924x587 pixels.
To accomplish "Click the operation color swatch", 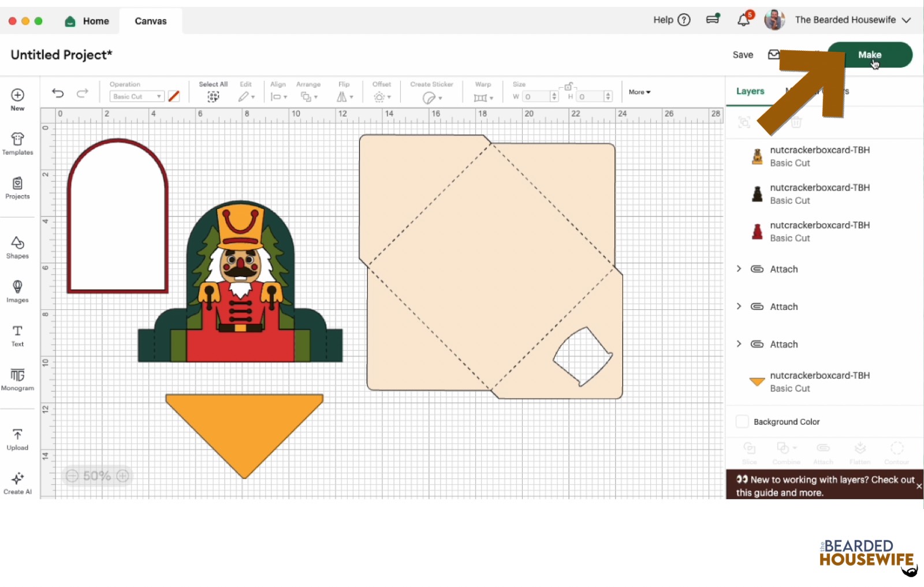I will (x=174, y=96).
